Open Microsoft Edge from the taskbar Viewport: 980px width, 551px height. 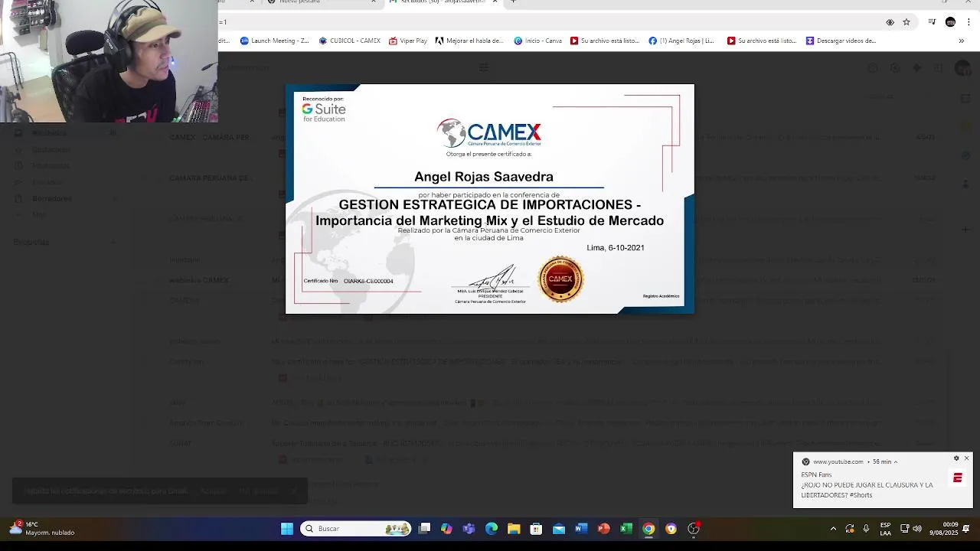tap(492, 528)
